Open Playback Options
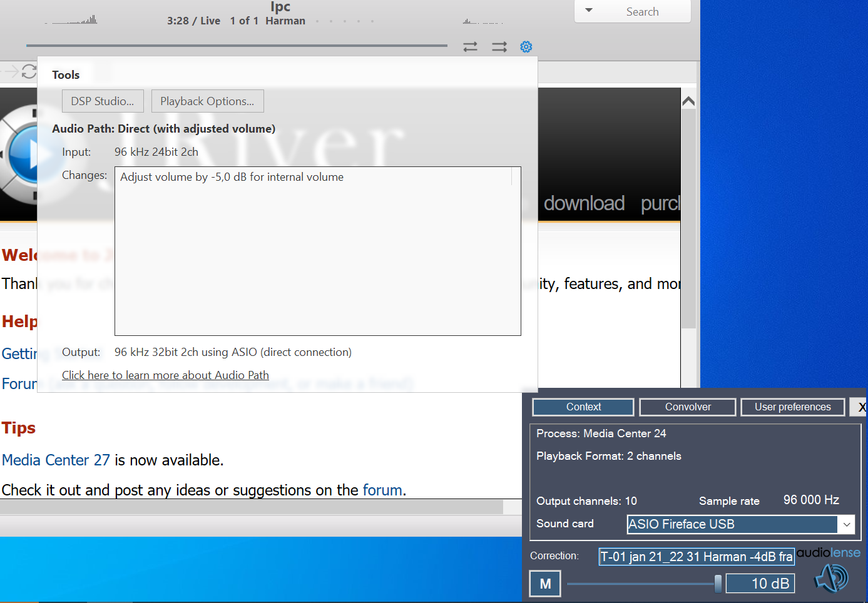868x603 pixels. click(x=207, y=101)
